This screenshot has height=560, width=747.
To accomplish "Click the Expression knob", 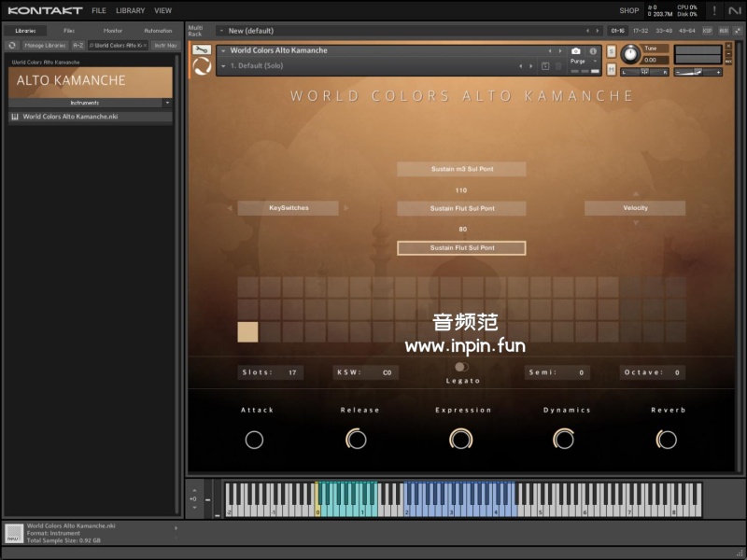I will tap(460, 439).
